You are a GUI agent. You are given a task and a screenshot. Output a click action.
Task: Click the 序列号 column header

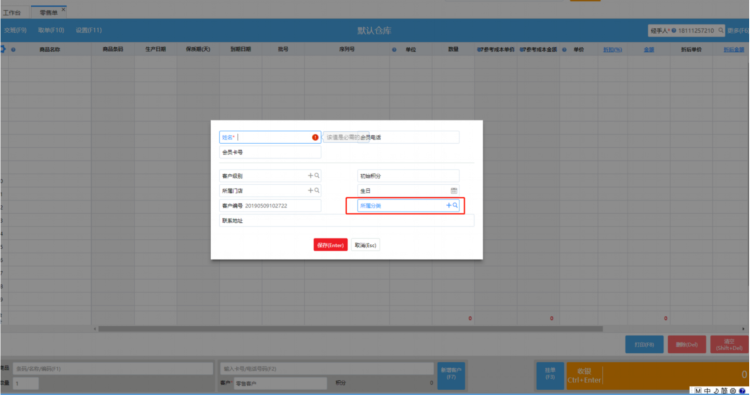(347, 49)
